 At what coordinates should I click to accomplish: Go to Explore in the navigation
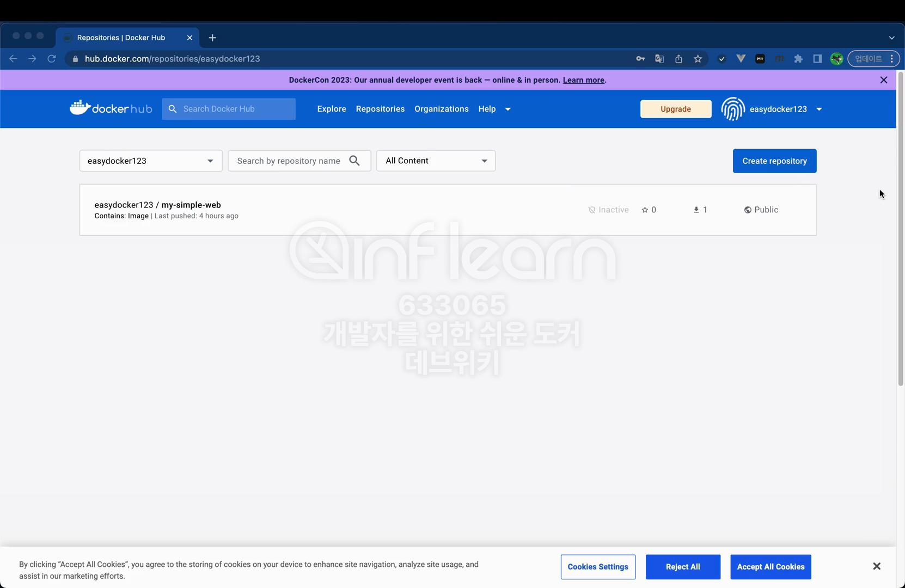pyautogui.click(x=332, y=109)
